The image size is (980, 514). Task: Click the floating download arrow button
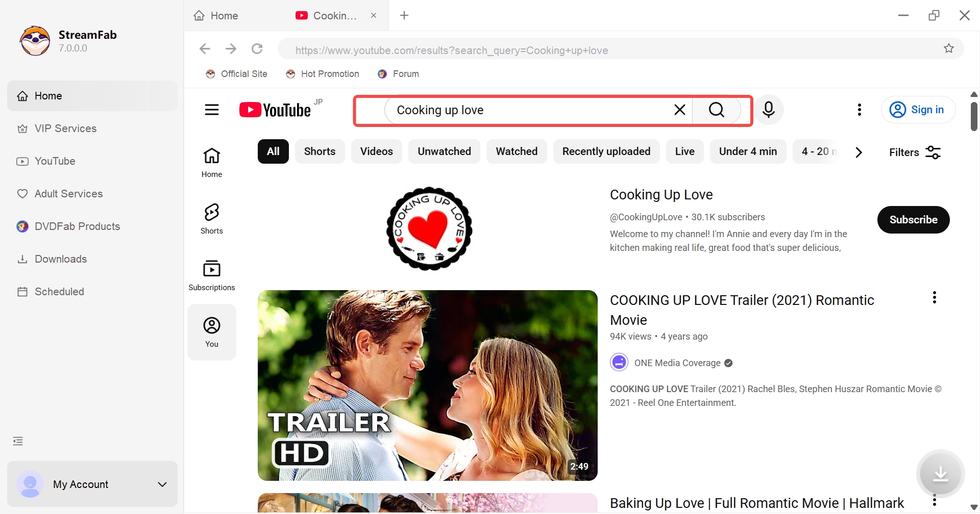point(940,475)
